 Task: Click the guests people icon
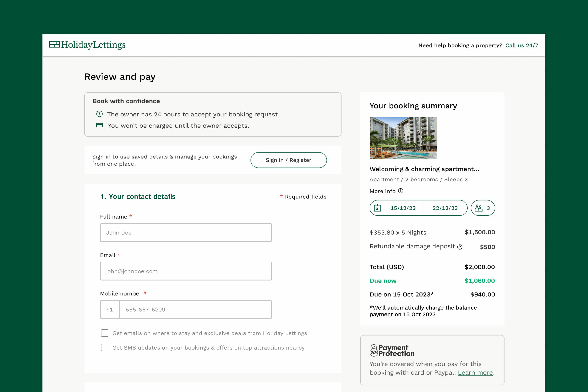click(x=478, y=208)
